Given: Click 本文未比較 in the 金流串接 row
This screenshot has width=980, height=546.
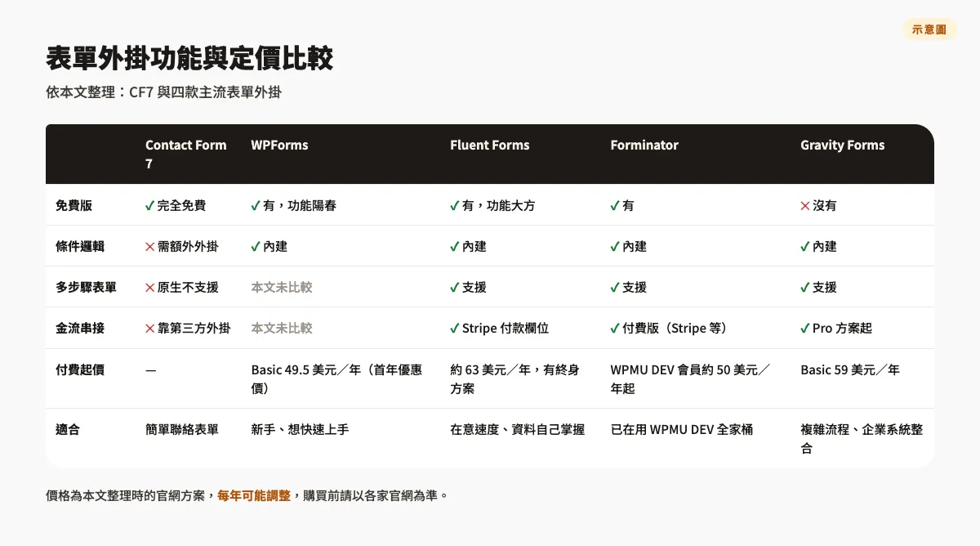Looking at the screenshot, I should tap(282, 328).
